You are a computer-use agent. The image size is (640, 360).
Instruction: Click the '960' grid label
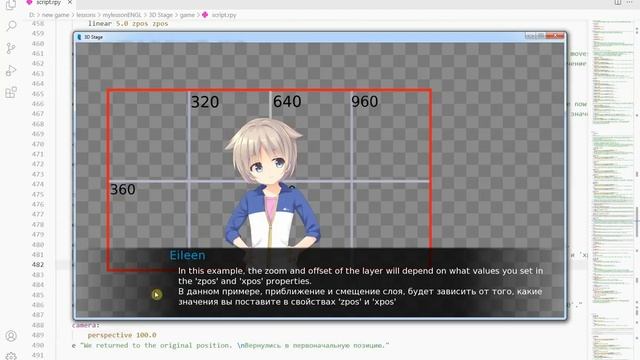(364, 102)
